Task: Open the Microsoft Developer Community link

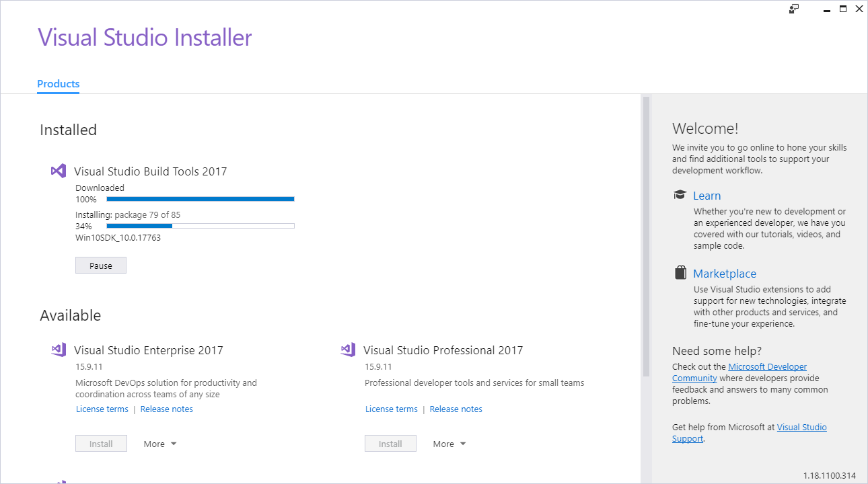Action: pyautogui.click(x=767, y=367)
